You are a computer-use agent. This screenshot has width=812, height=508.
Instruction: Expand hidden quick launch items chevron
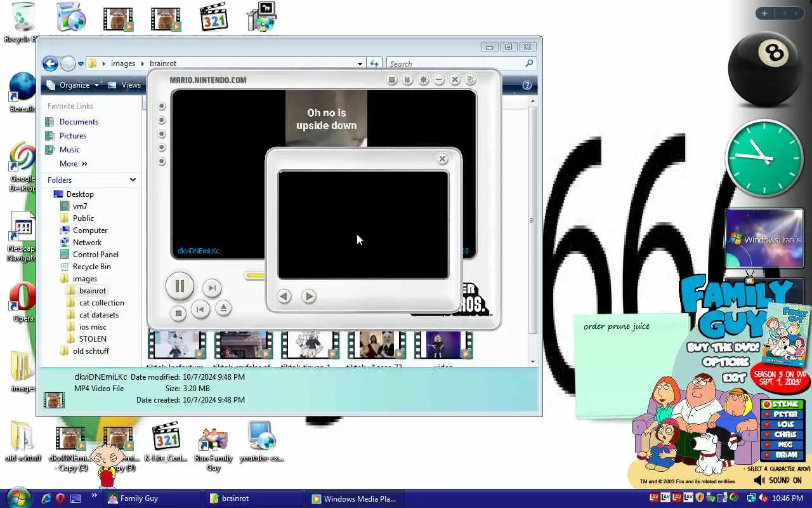pos(95,495)
